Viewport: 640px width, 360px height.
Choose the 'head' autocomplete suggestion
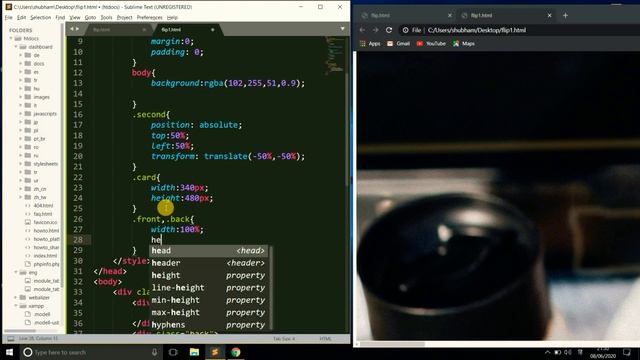(x=208, y=251)
